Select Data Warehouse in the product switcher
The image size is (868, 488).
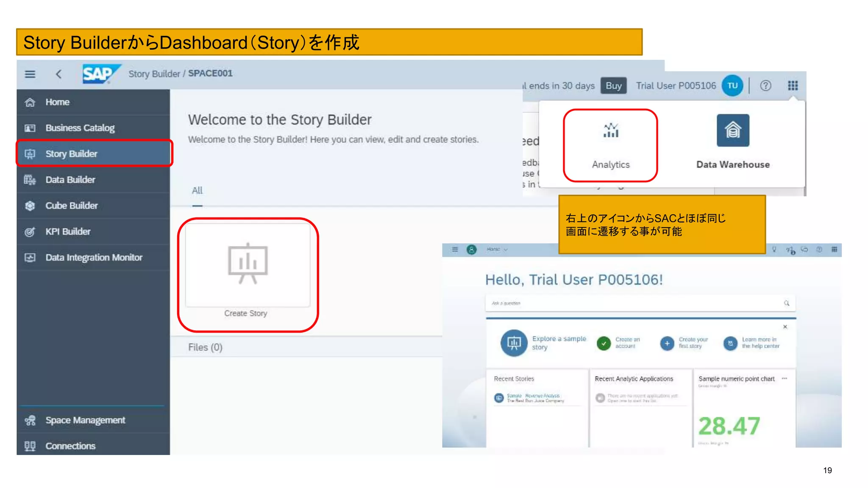pyautogui.click(x=733, y=143)
